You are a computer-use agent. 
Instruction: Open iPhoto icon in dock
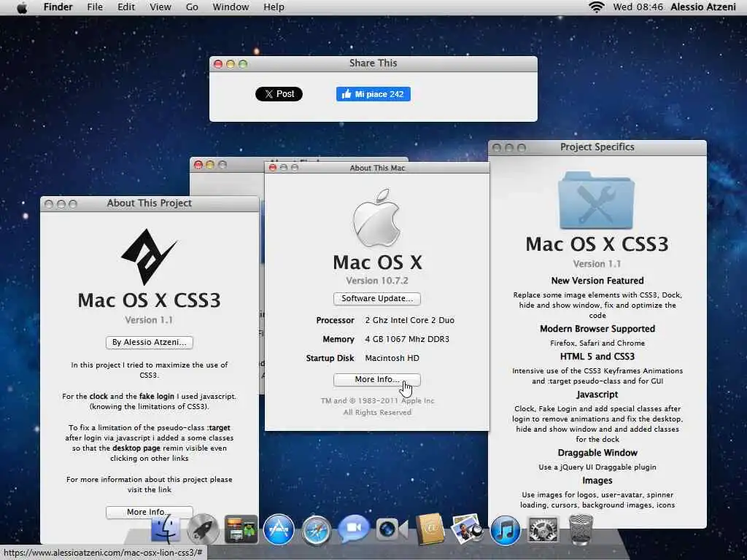coord(467,529)
